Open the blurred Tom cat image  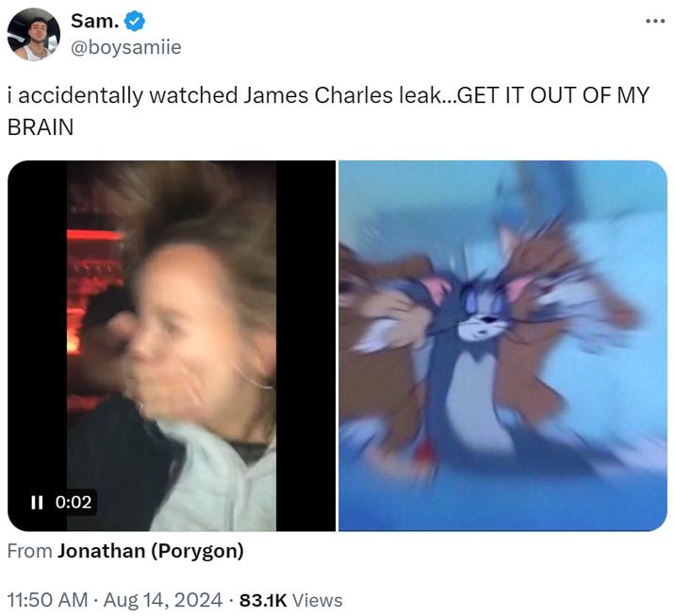(502, 345)
